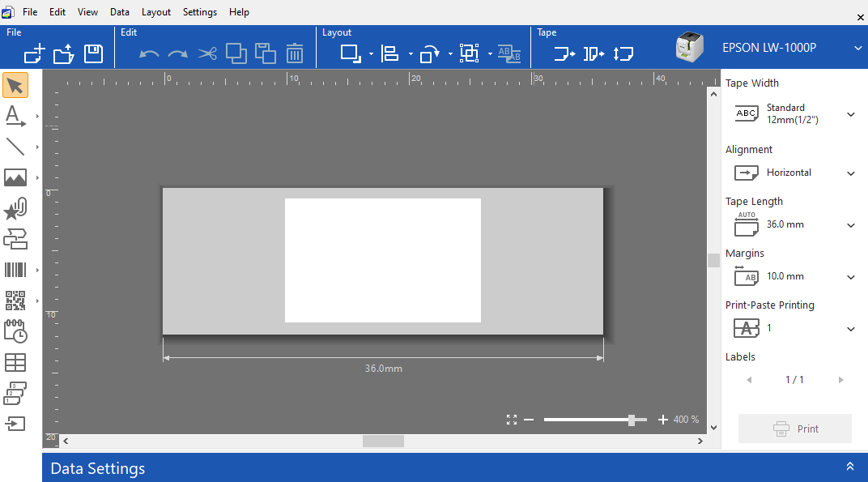Open the Print-Paste Printing dropdown
Screen dimensions: 868x482
click(x=851, y=329)
